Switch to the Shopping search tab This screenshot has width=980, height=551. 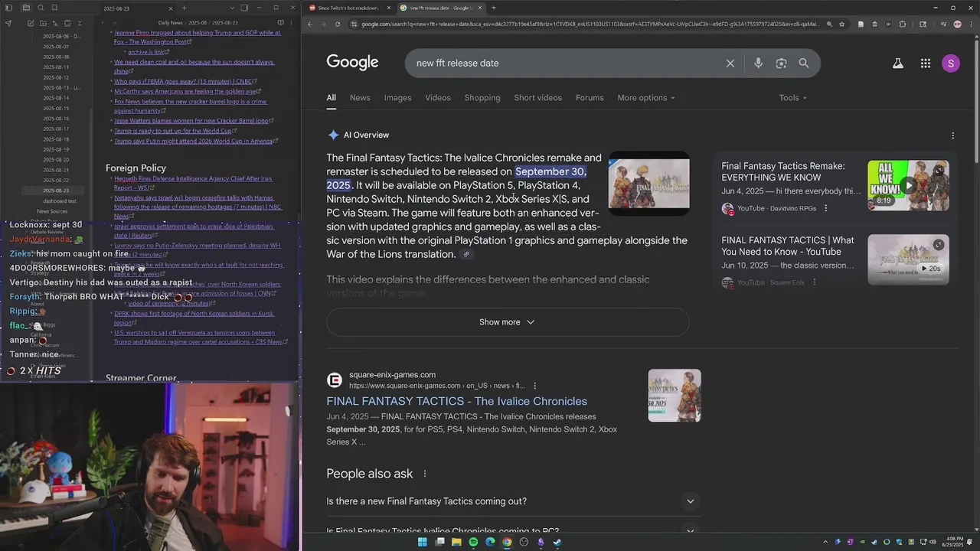(x=482, y=98)
